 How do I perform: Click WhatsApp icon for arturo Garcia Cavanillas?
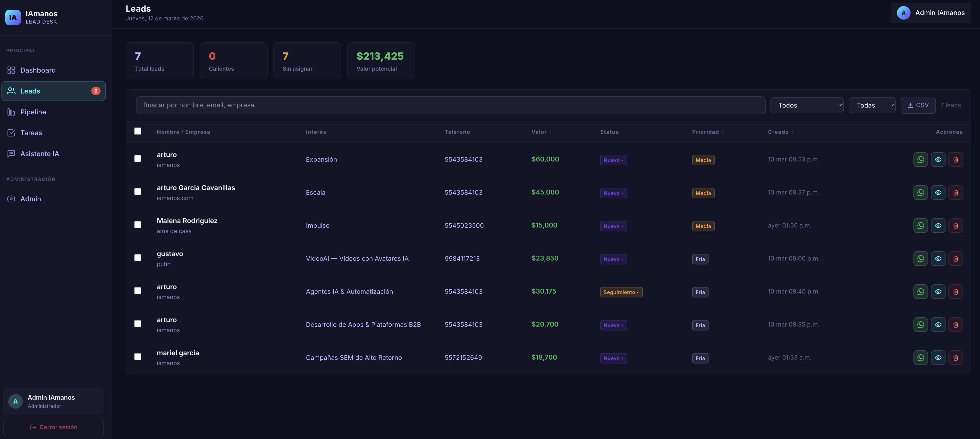(920, 193)
